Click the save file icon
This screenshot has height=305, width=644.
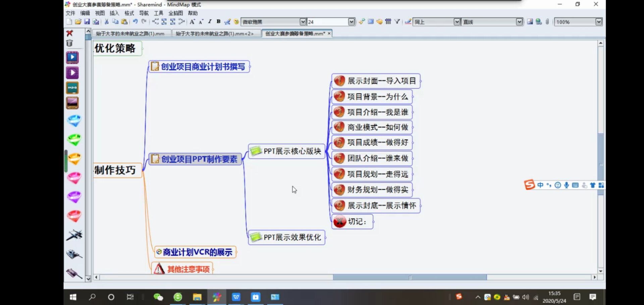pos(87,22)
